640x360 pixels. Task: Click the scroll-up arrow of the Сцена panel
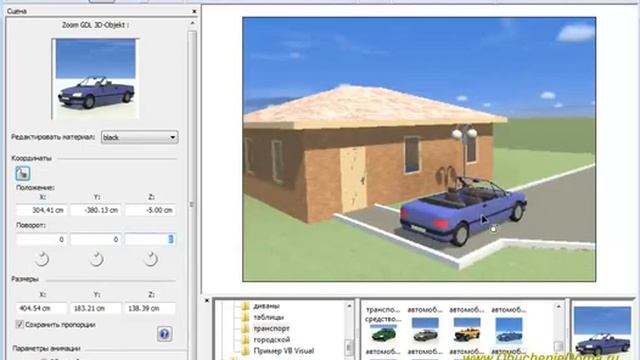[x=192, y=24]
